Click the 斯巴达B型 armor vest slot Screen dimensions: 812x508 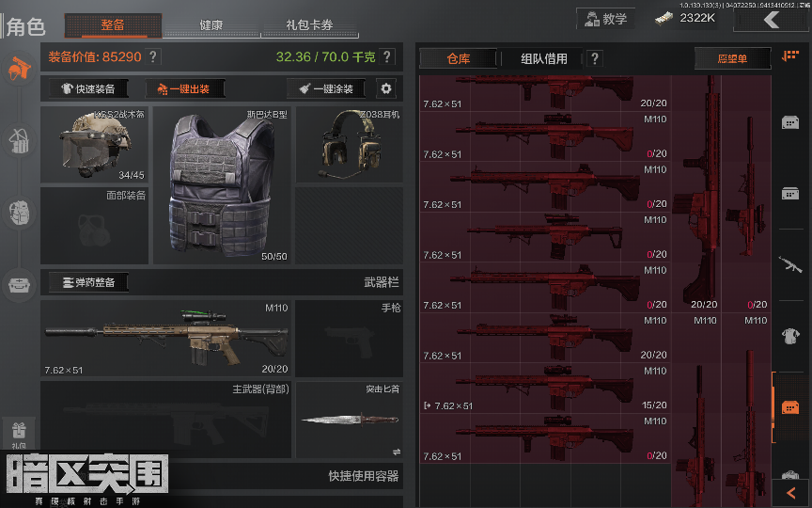coord(222,185)
